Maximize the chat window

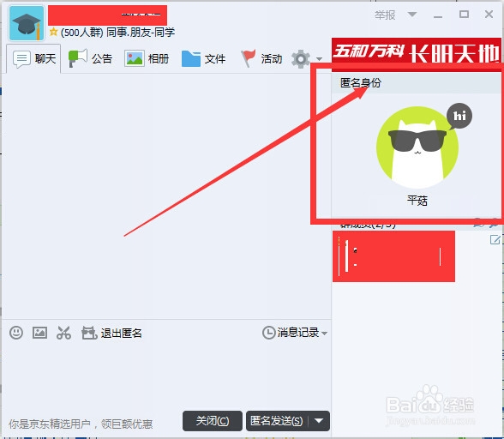point(464,15)
